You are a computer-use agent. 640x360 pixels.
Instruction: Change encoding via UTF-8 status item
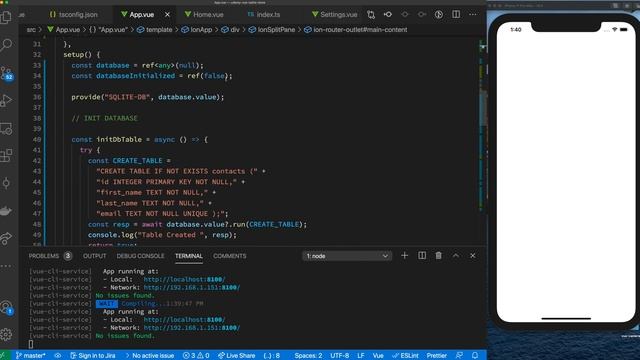click(x=340, y=356)
